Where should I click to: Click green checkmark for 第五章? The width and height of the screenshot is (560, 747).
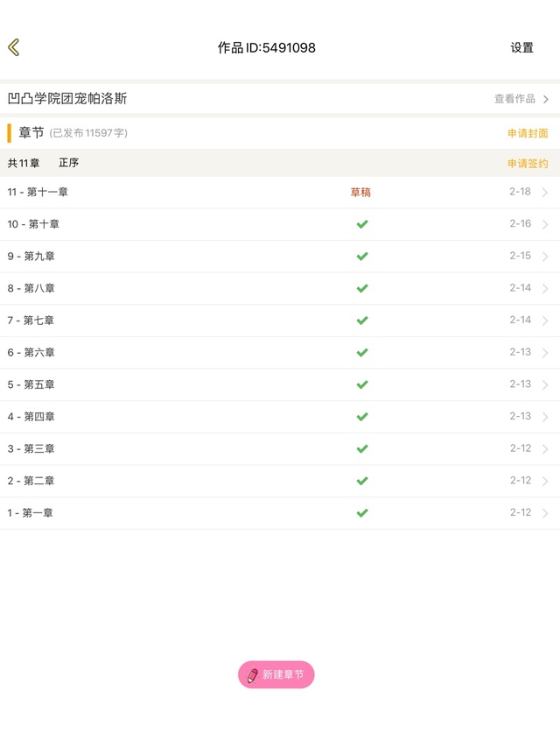point(362,384)
